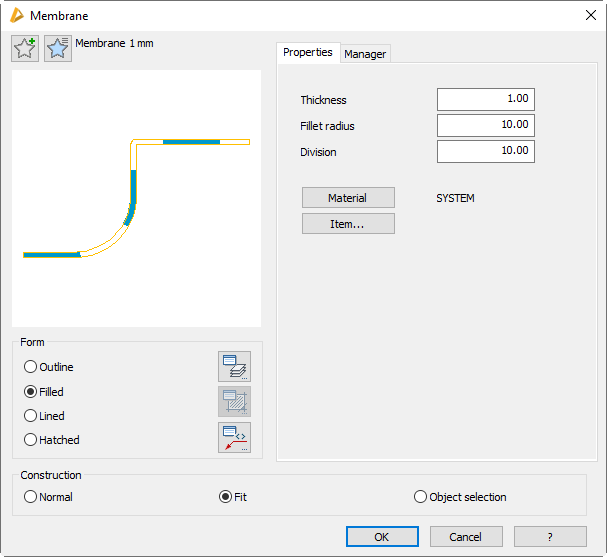Choose the Hatched form radio button
Viewport: 607px width, 557px height.
click(31, 440)
